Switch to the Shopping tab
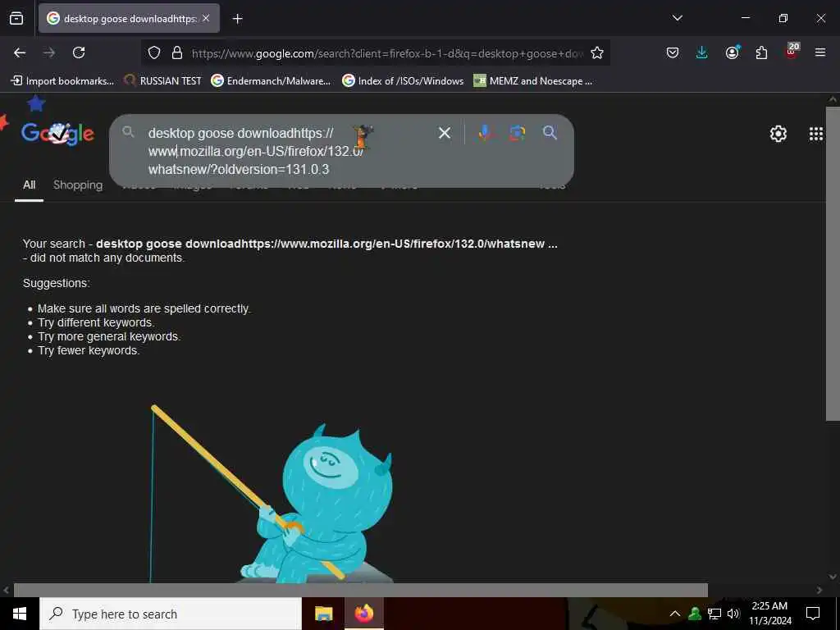 [x=78, y=185]
